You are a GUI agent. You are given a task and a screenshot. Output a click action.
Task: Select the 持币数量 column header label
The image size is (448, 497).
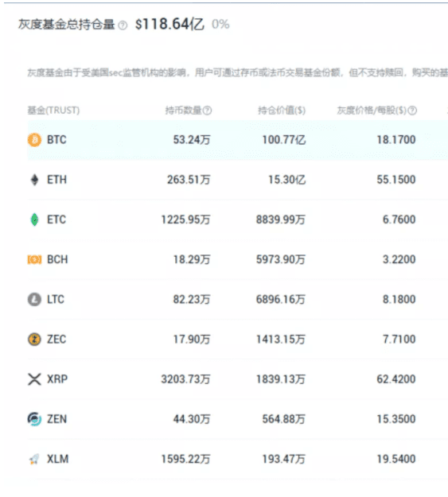point(183,111)
